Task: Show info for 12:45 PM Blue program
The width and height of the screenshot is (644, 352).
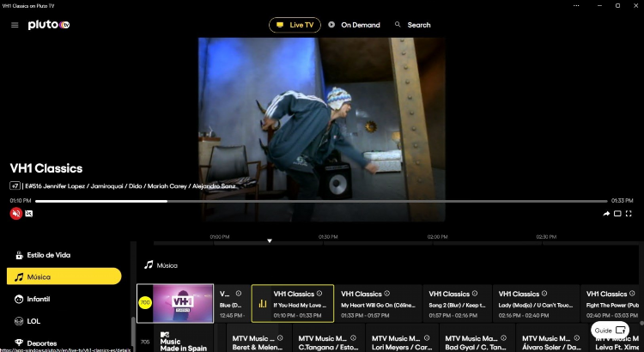Action: coord(239,294)
